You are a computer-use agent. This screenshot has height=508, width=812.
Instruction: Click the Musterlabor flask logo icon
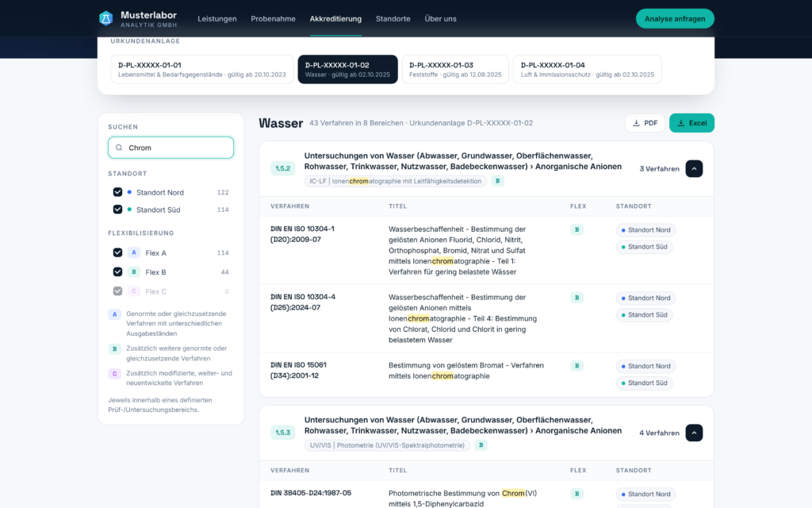[x=106, y=19]
